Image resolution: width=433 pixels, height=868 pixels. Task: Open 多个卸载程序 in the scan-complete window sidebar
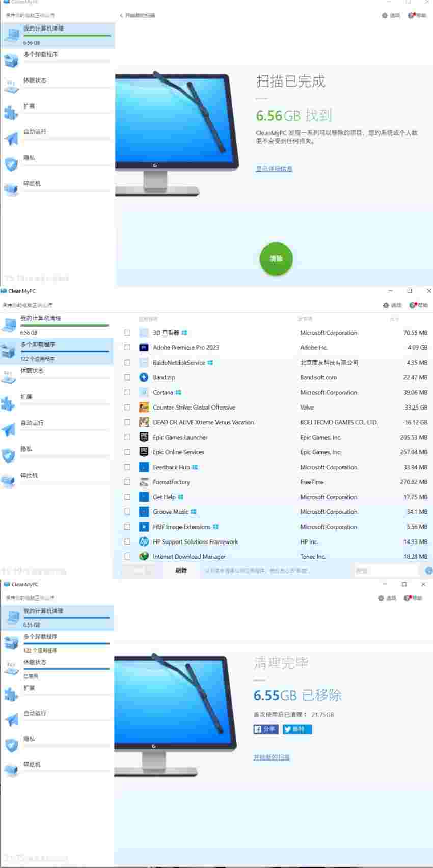[x=58, y=60]
